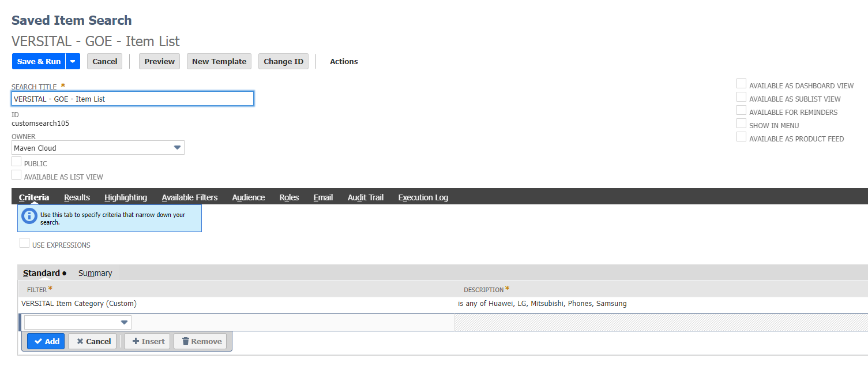The image size is (868, 366).
Task: Click the Add button with checkmark
Action: (46, 341)
